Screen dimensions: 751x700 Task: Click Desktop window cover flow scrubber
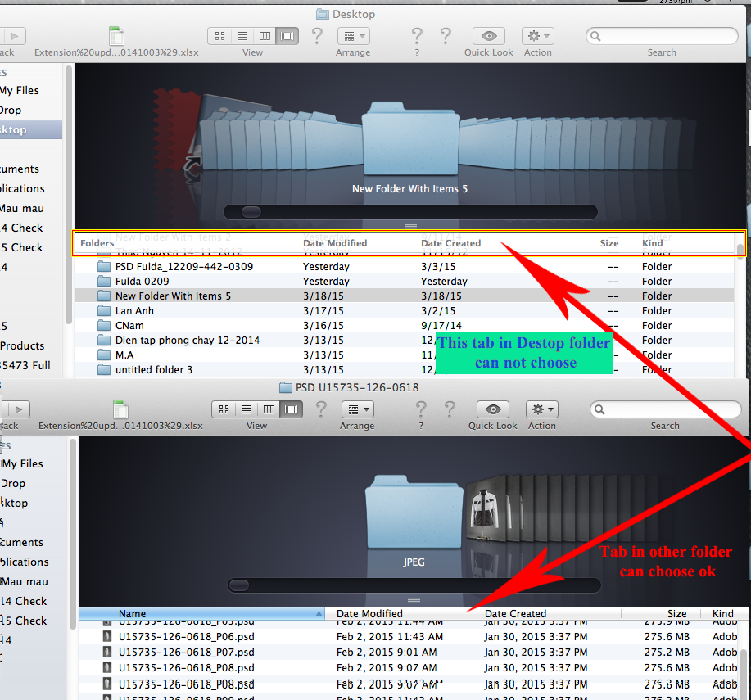click(x=251, y=211)
